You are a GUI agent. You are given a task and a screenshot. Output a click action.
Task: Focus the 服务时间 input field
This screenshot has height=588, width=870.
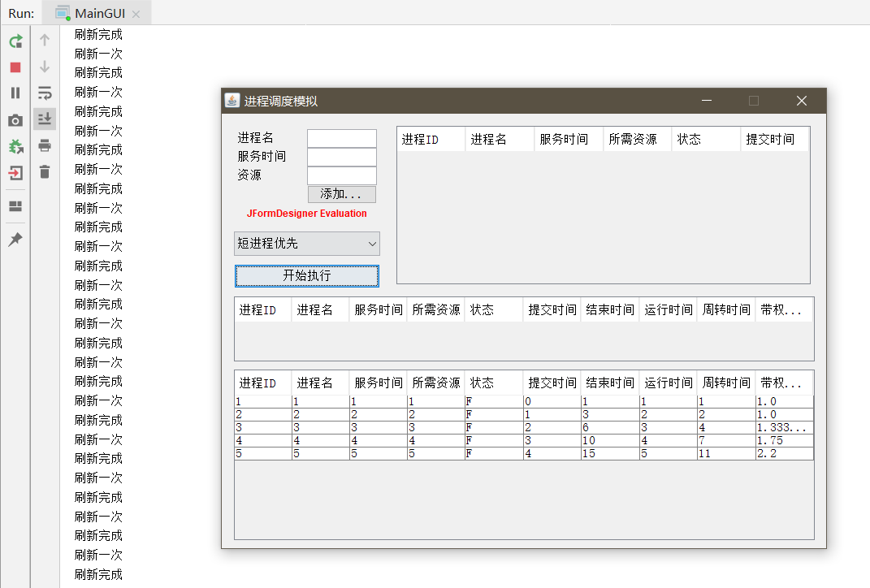click(x=342, y=157)
